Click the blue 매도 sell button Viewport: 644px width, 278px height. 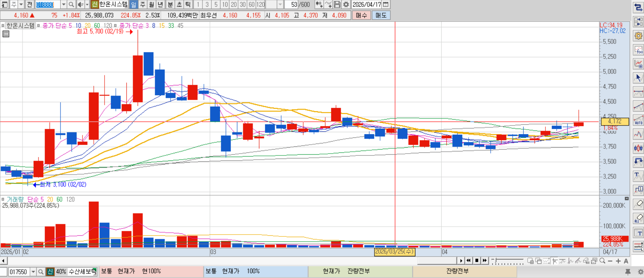click(x=381, y=15)
